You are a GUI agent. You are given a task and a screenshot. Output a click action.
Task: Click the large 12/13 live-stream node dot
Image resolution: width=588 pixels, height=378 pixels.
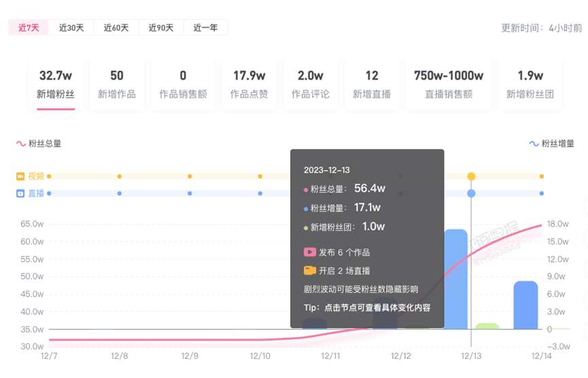[x=471, y=194]
